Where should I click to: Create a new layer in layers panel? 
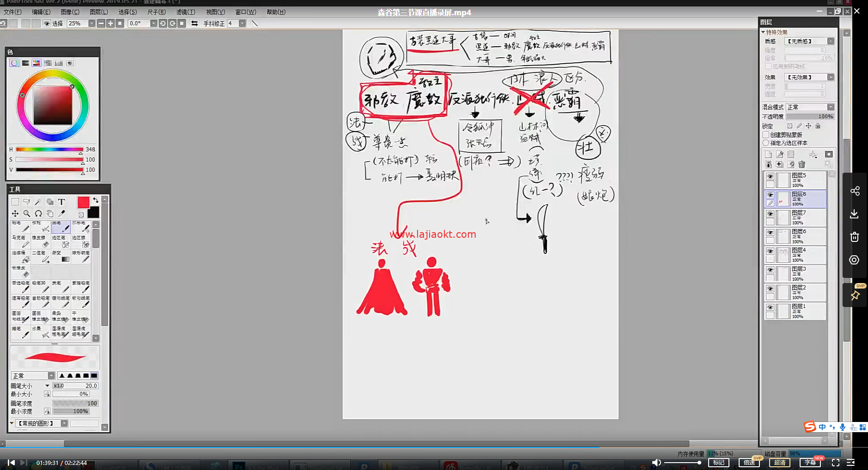pos(768,154)
